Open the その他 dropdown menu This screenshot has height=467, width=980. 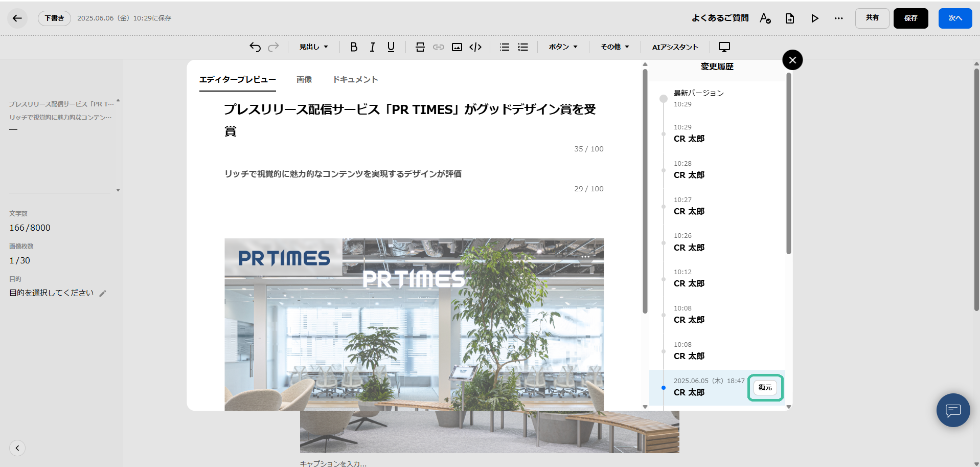[x=614, y=47]
